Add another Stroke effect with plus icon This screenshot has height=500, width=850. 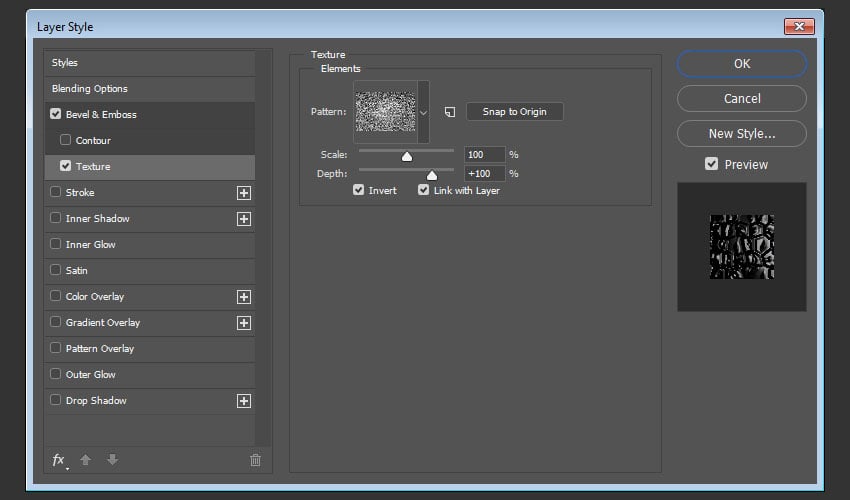pos(243,193)
